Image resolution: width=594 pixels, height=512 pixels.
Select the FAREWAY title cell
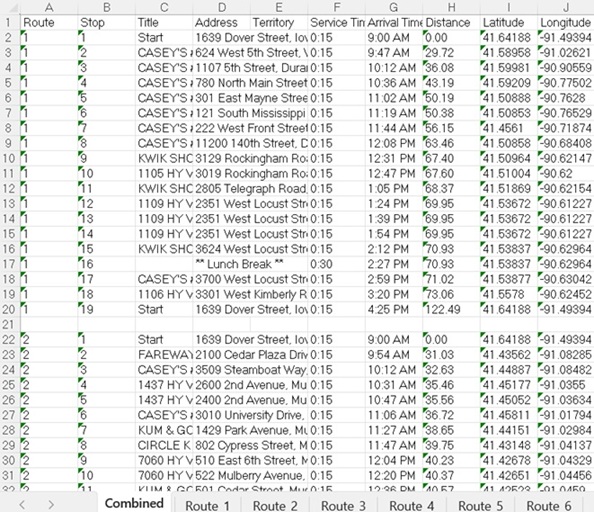(x=164, y=355)
